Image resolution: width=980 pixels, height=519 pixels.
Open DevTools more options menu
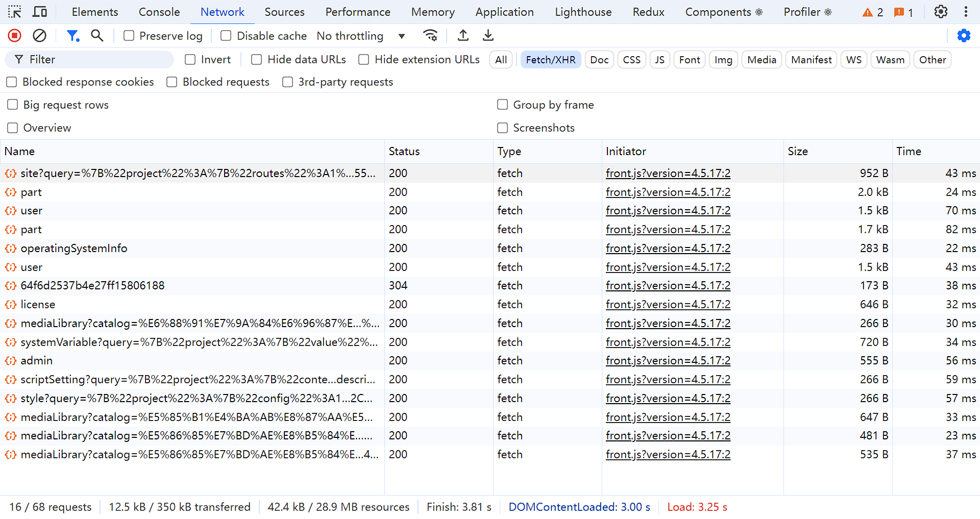pyautogui.click(x=966, y=12)
